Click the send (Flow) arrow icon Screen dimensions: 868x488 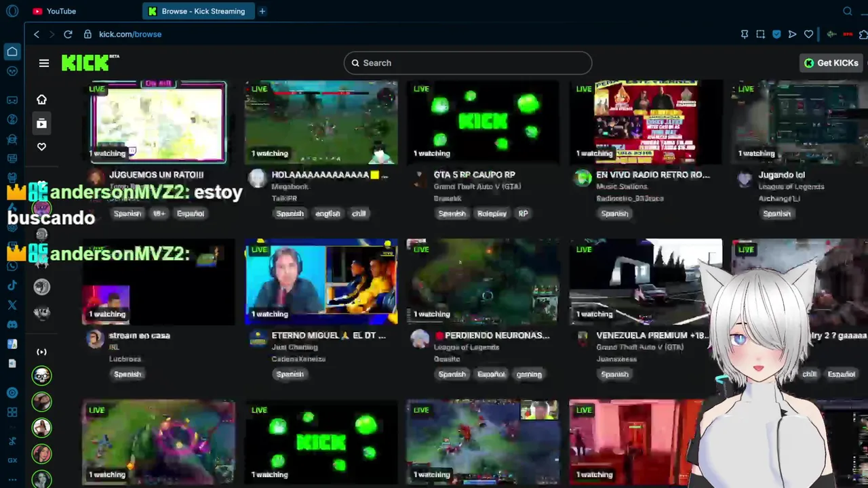tap(792, 34)
